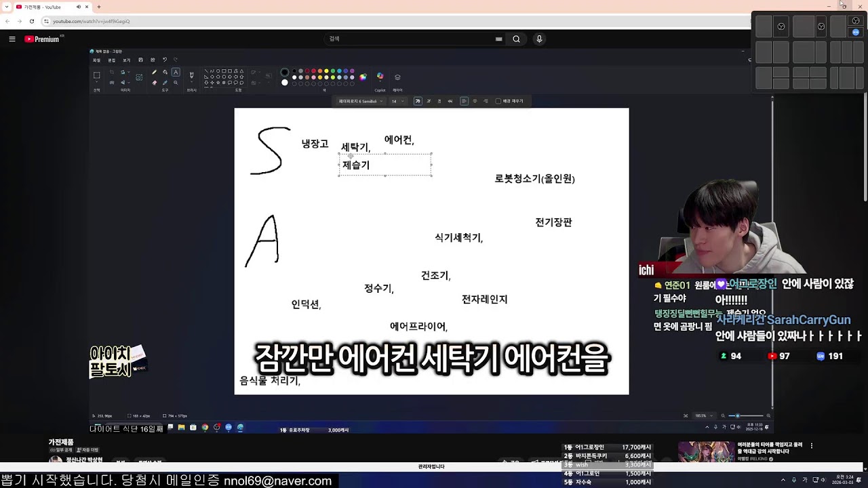
Task: Select the Magnifier tool in Paint
Action: tap(176, 83)
